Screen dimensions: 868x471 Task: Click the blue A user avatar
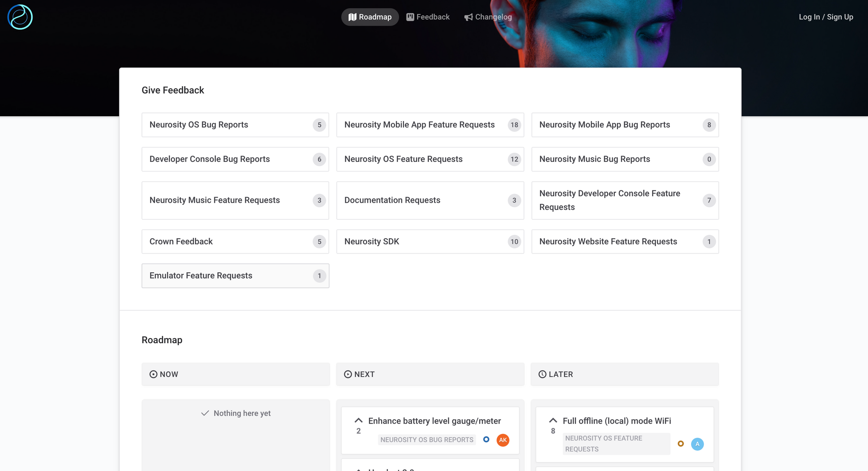(x=697, y=444)
